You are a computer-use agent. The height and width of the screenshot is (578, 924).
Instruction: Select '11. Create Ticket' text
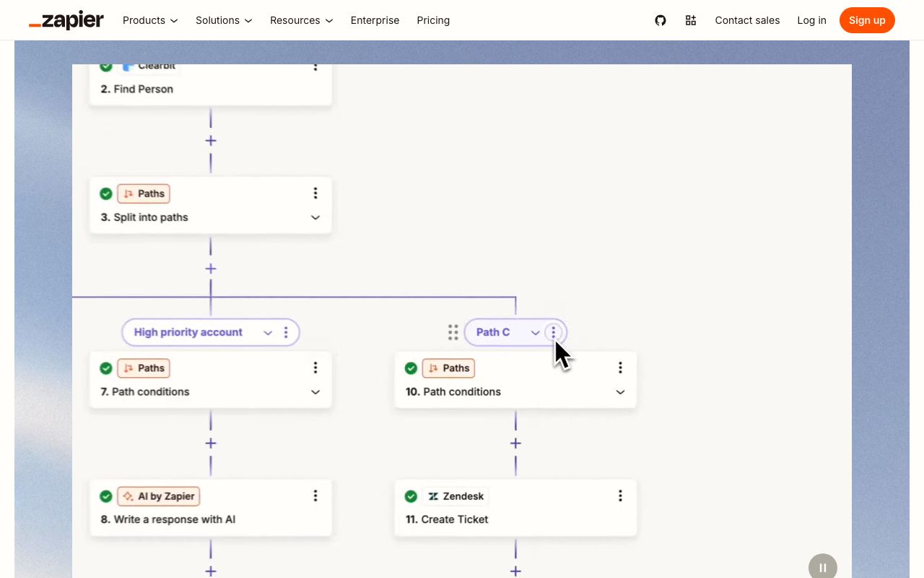[447, 519]
